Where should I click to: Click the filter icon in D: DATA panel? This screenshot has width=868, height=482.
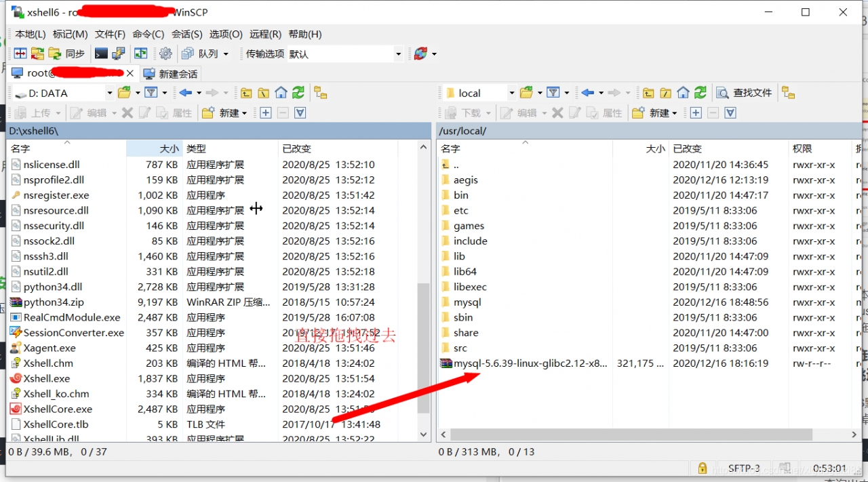(x=151, y=93)
